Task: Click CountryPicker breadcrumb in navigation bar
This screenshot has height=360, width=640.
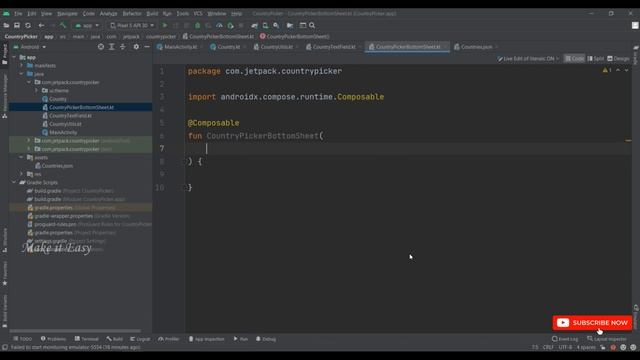Action: click(x=21, y=36)
